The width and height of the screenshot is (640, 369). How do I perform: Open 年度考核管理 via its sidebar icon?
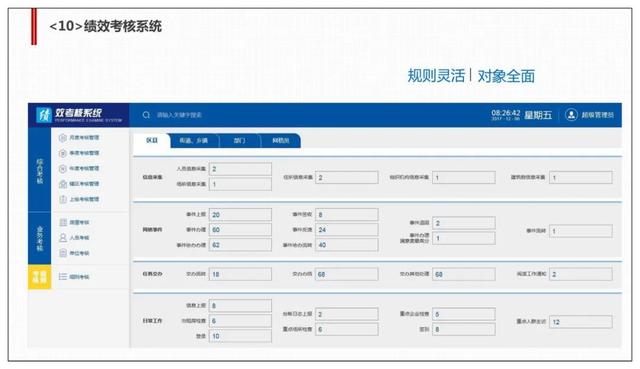[62, 169]
